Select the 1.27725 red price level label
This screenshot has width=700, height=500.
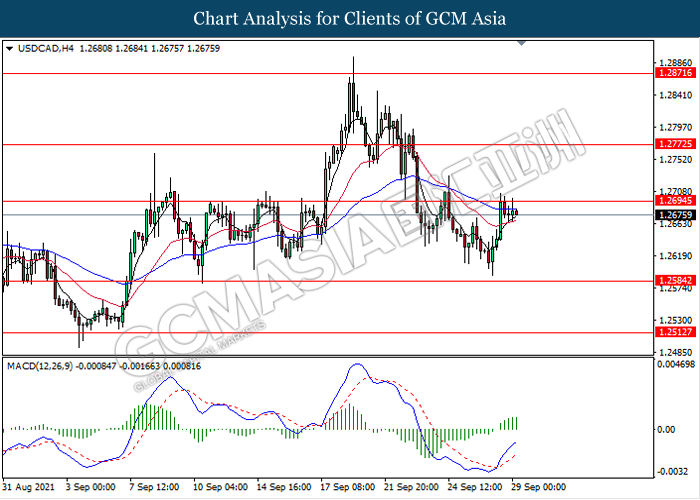coord(675,144)
